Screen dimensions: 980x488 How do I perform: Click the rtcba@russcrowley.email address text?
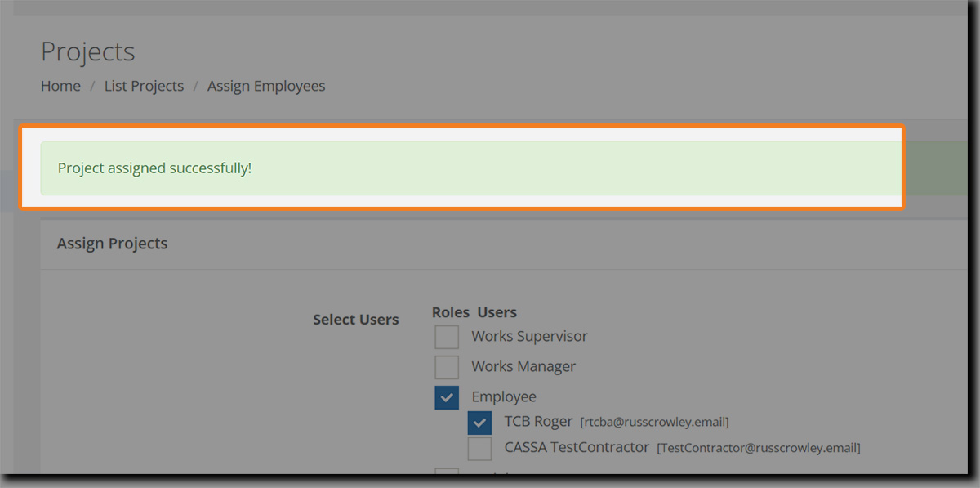(x=654, y=423)
